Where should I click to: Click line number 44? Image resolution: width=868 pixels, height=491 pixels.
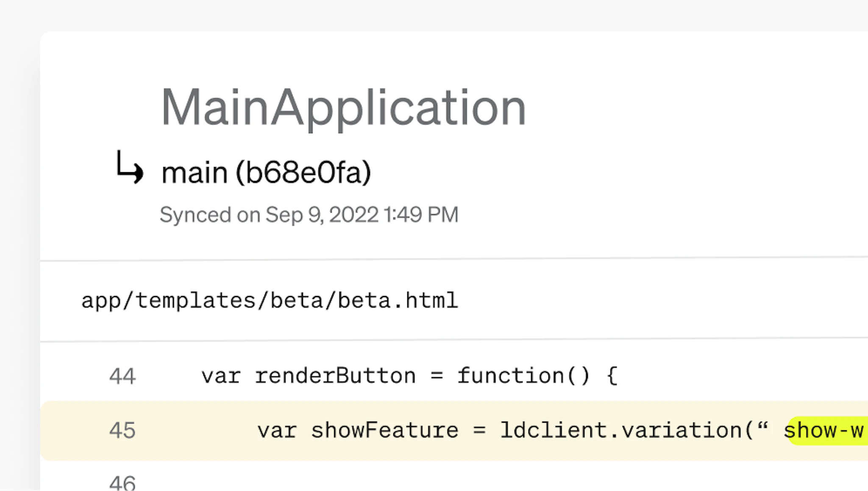click(122, 376)
